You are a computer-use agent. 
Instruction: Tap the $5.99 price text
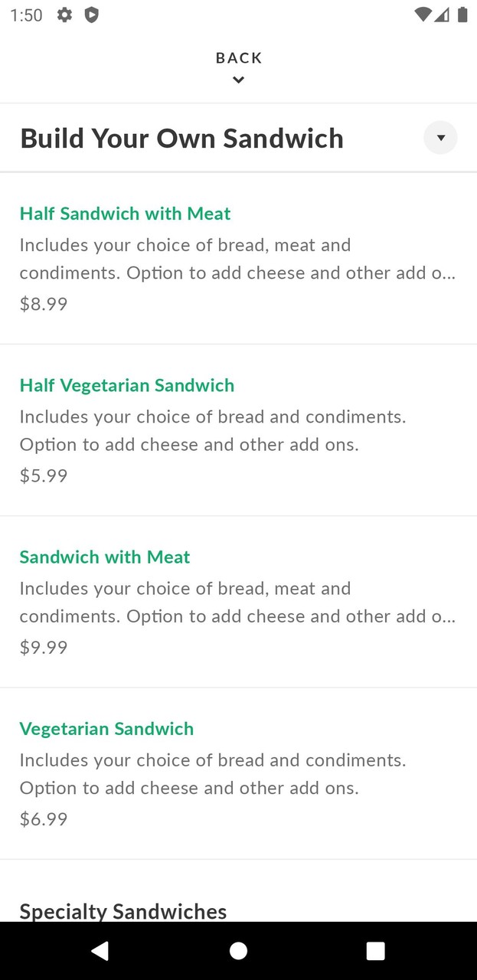click(x=44, y=475)
